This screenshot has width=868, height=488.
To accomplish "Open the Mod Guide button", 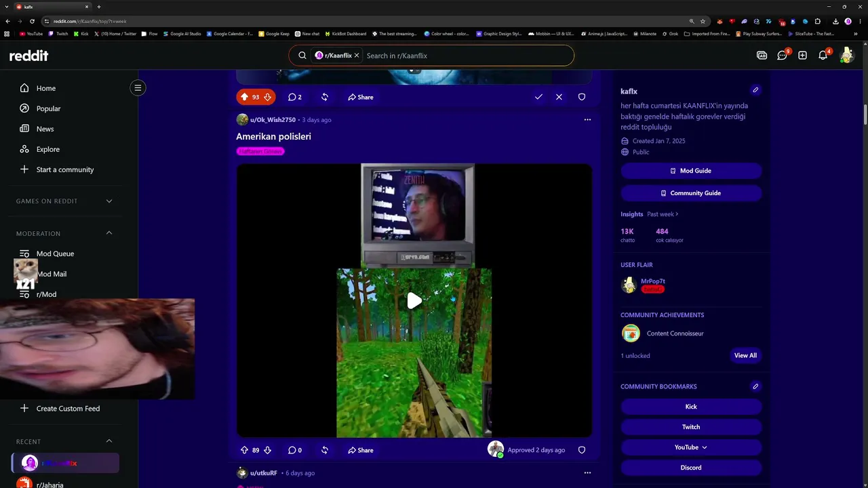I will point(691,171).
